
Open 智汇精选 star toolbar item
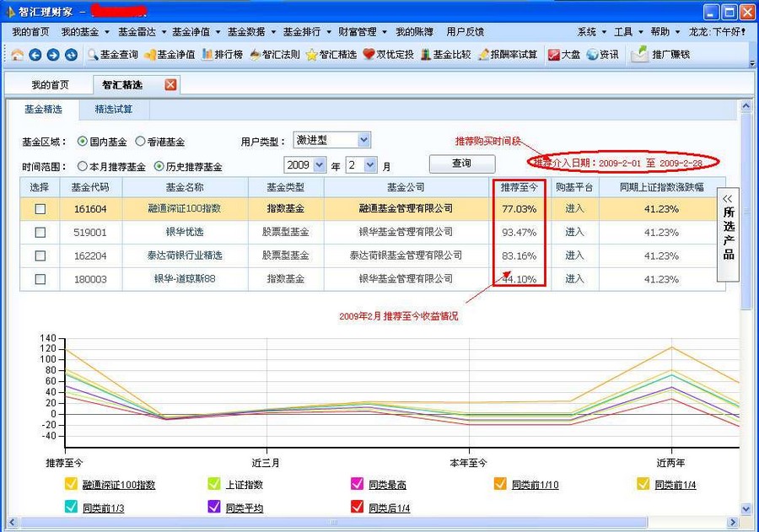[331, 55]
